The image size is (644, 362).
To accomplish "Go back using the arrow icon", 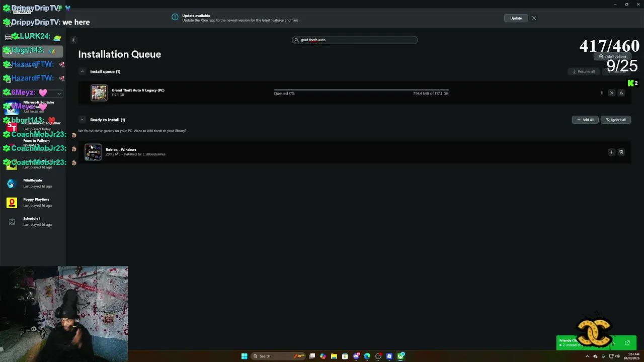I will click(73, 40).
